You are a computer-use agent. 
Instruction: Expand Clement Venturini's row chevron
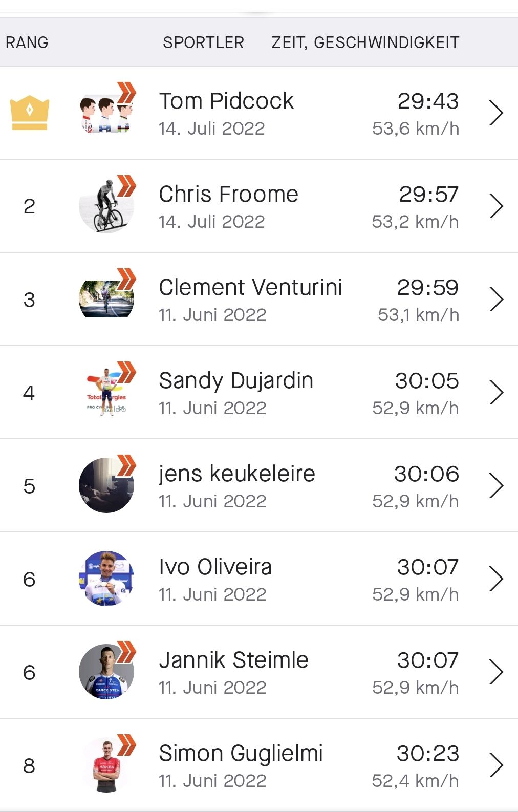pos(496,300)
